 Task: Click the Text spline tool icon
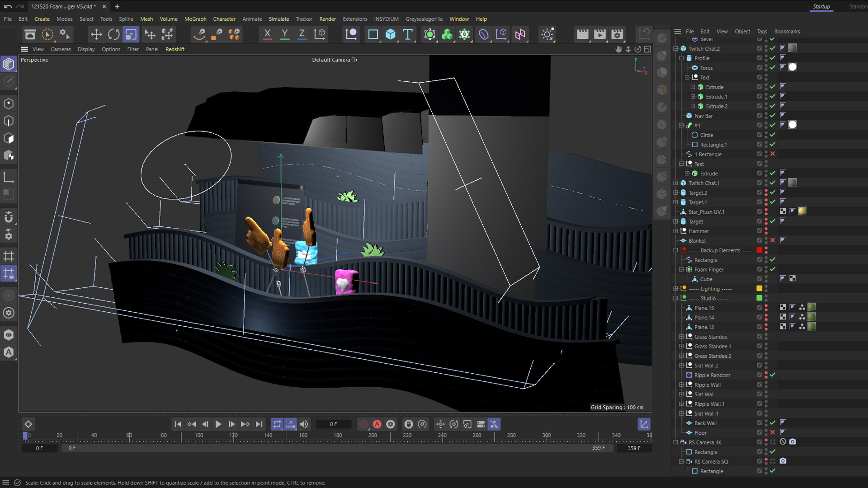pyautogui.click(x=408, y=34)
